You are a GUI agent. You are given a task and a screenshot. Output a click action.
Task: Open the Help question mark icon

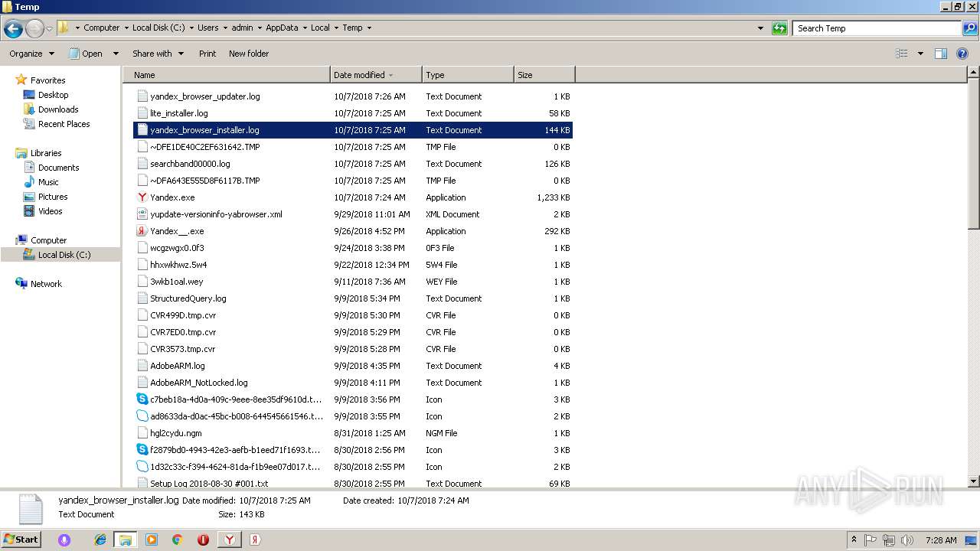pos(962,54)
